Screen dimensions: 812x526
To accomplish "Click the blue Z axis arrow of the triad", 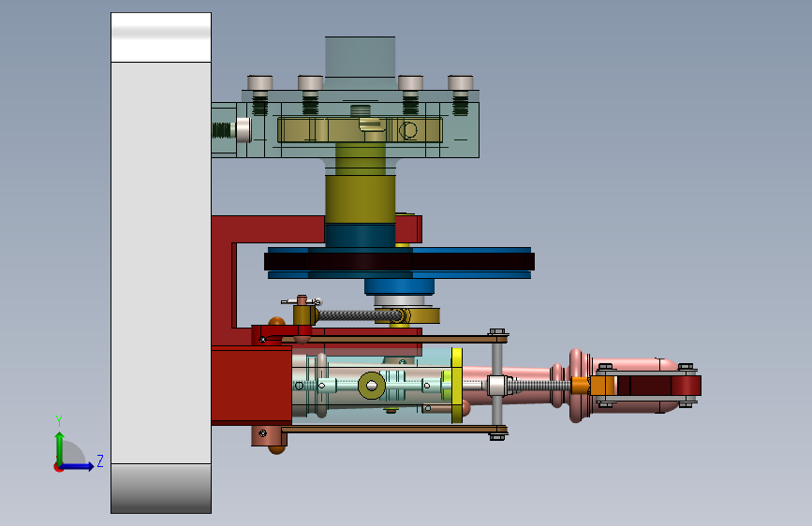I will 79,466.
